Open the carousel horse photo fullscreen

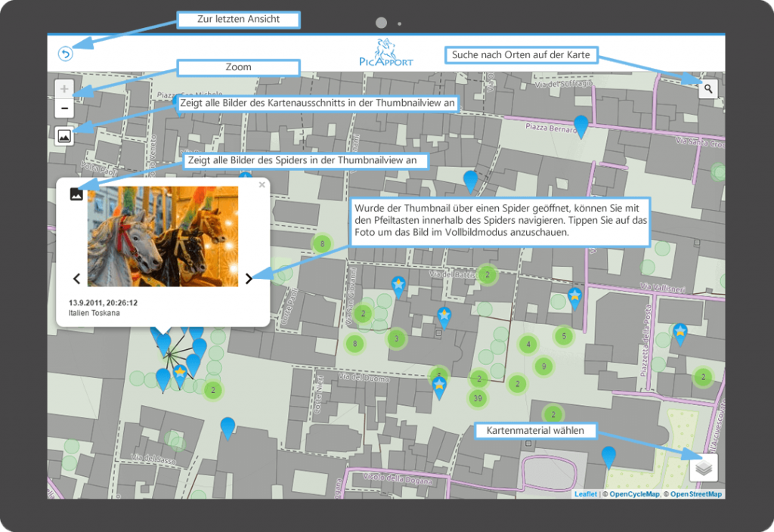pyautogui.click(x=163, y=236)
